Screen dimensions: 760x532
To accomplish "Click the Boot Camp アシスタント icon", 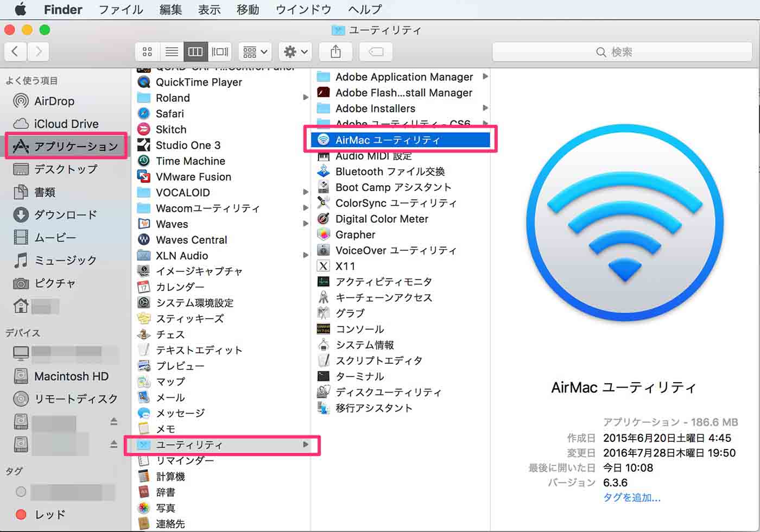I will click(324, 187).
